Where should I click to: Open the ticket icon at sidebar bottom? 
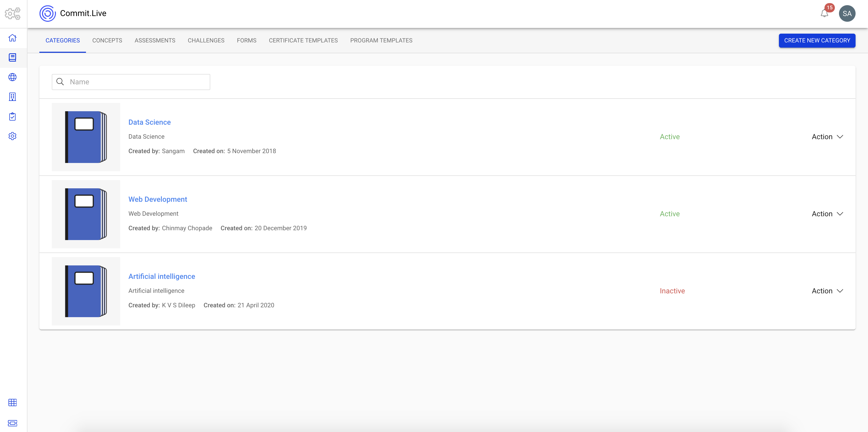tap(12, 423)
